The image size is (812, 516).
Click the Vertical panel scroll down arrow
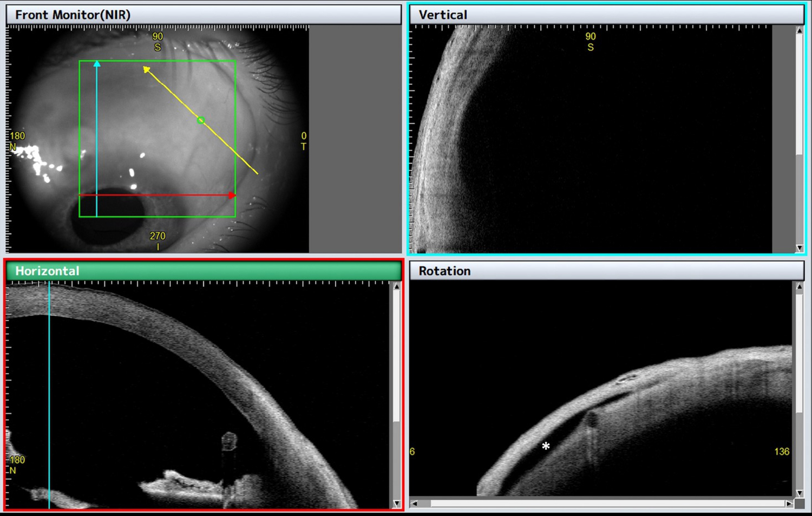799,248
